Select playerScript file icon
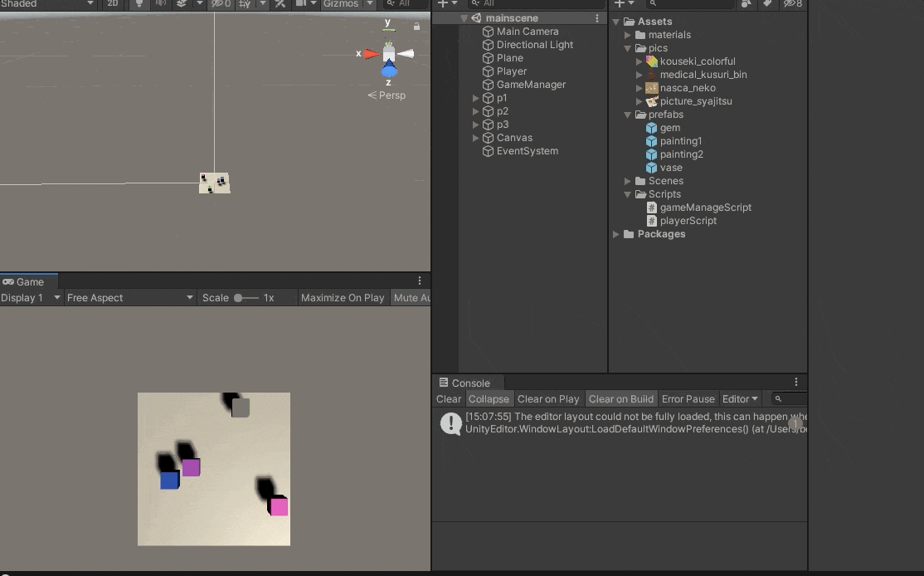The width and height of the screenshot is (924, 576). pos(652,221)
